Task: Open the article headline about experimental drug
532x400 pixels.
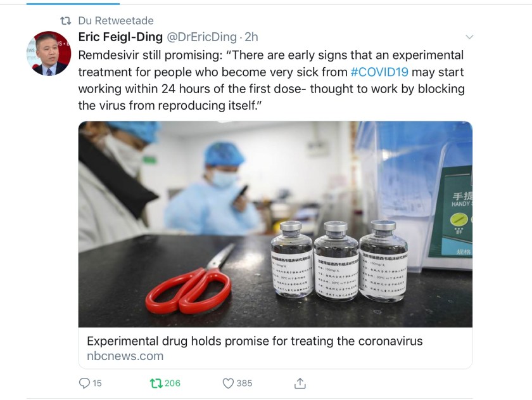Action: (x=255, y=341)
